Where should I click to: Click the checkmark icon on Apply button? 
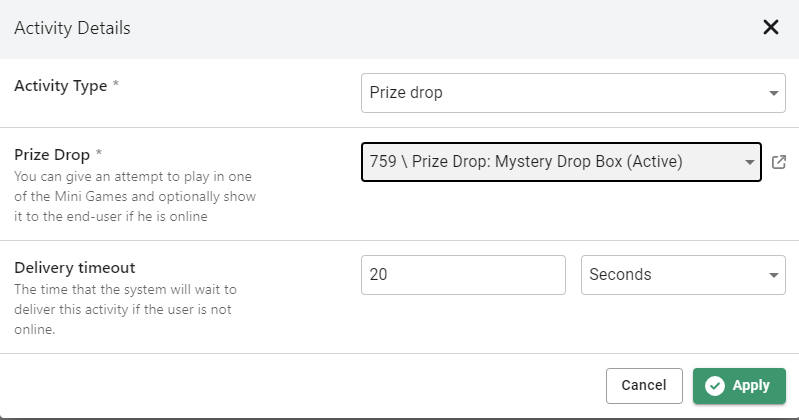coord(714,386)
